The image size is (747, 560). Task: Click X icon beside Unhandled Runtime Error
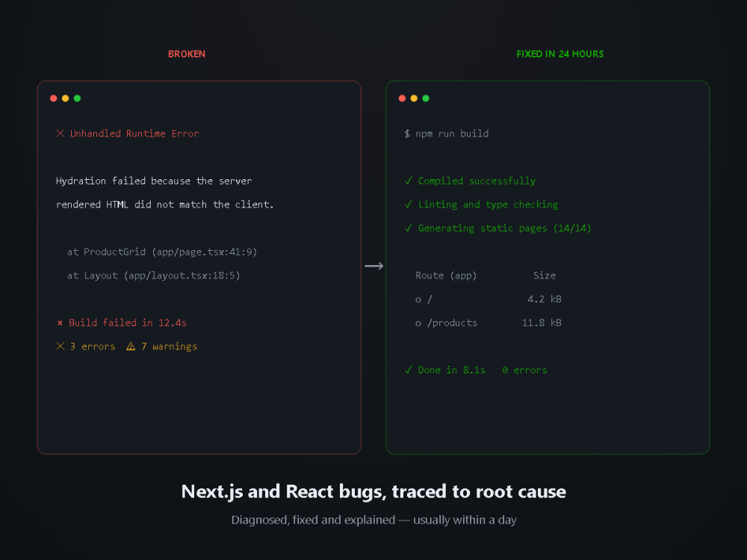click(x=61, y=134)
